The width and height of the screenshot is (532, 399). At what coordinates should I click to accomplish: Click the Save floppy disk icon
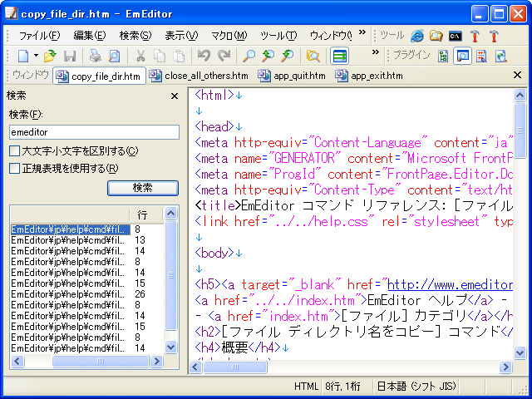coord(70,56)
